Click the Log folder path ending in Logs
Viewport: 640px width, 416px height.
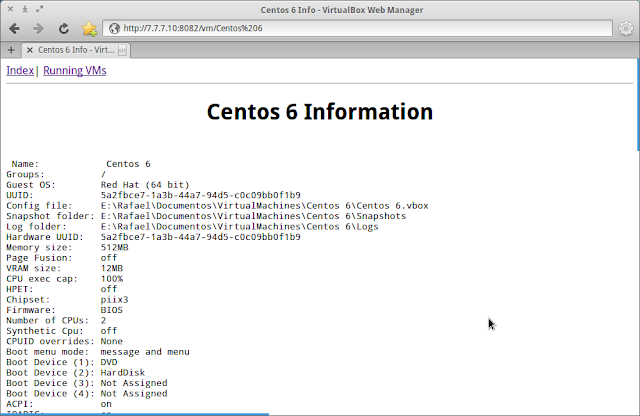click(x=240, y=227)
